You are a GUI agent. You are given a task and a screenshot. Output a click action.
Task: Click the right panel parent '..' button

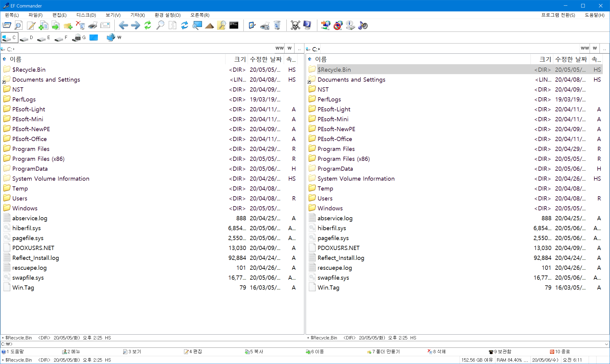pos(605,49)
